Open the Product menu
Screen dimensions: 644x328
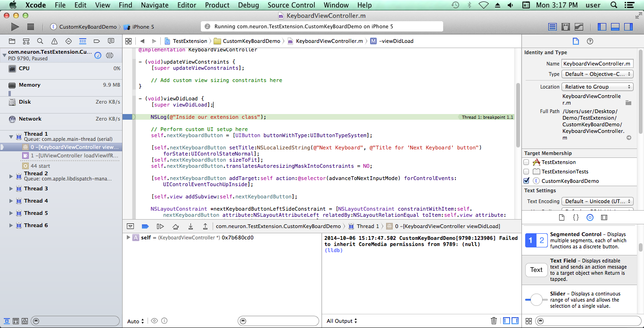pos(217,5)
